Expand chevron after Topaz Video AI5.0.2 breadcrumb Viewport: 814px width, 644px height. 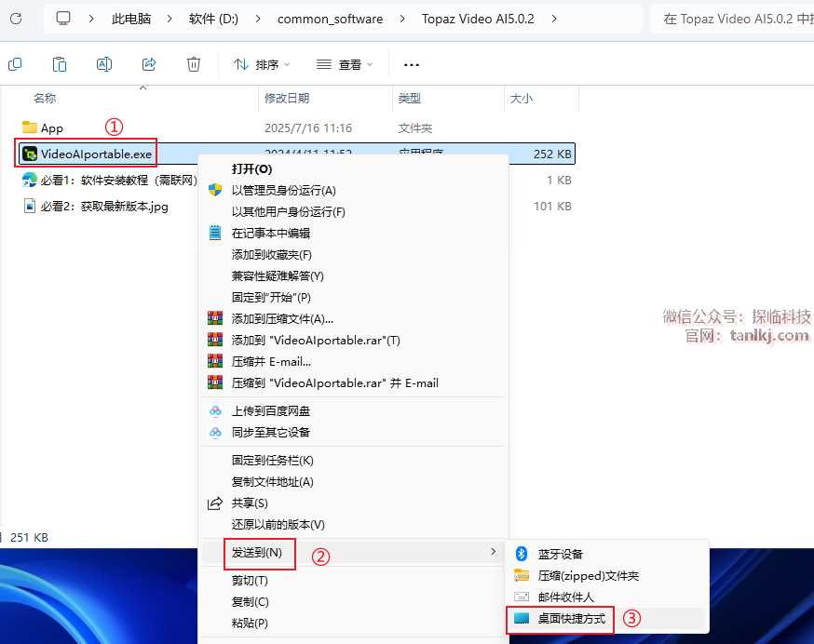point(554,19)
